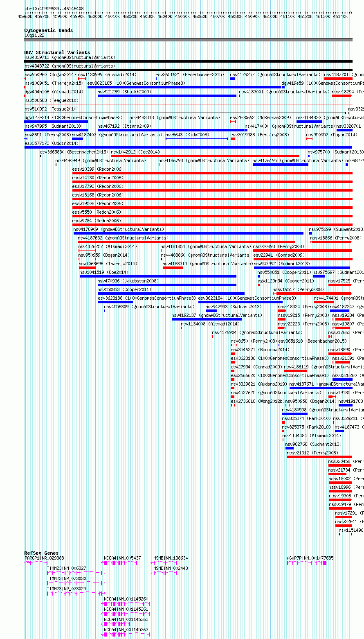364x639 pixels.
Task: Select the nsv1041519 (Coe2014) label
Action: tap(104, 272)
